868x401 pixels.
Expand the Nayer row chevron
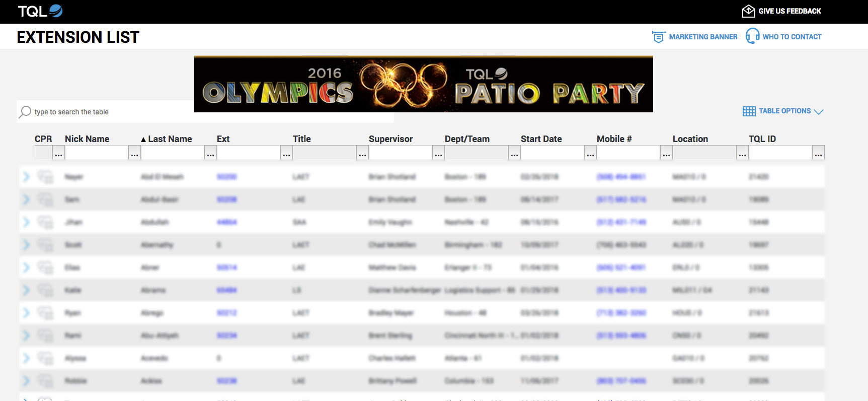pyautogui.click(x=27, y=177)
